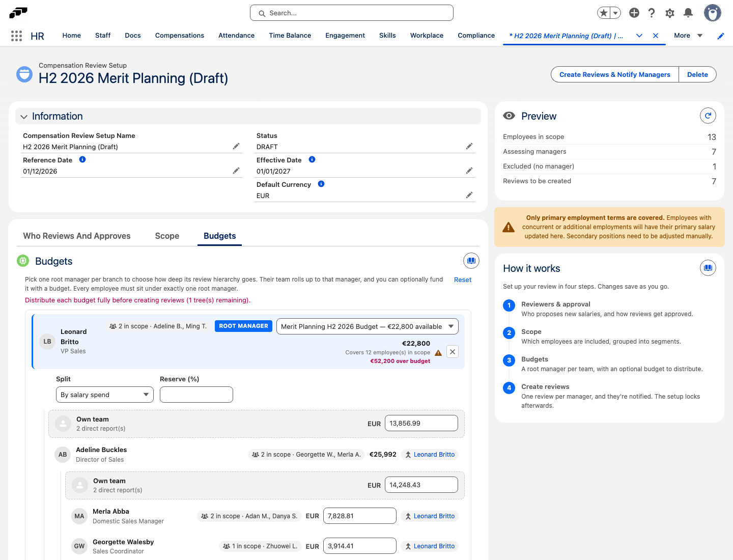Close the H2 2026 Merit Planning tab
The width and height of the screenshot is (733, 560).
656,36
